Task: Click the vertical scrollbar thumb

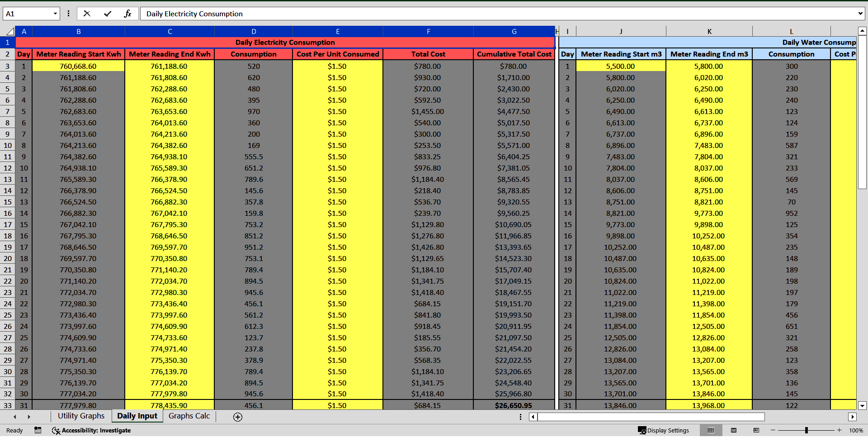Action: pos(862,112)
